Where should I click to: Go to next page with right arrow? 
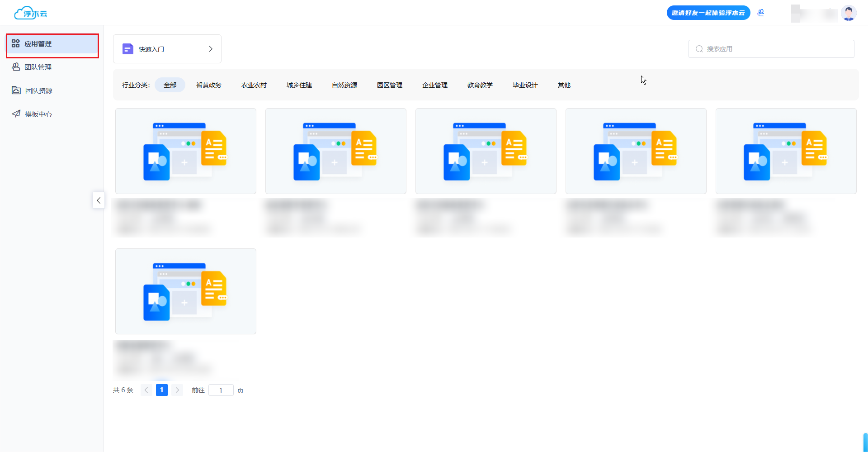coord(177,390)
